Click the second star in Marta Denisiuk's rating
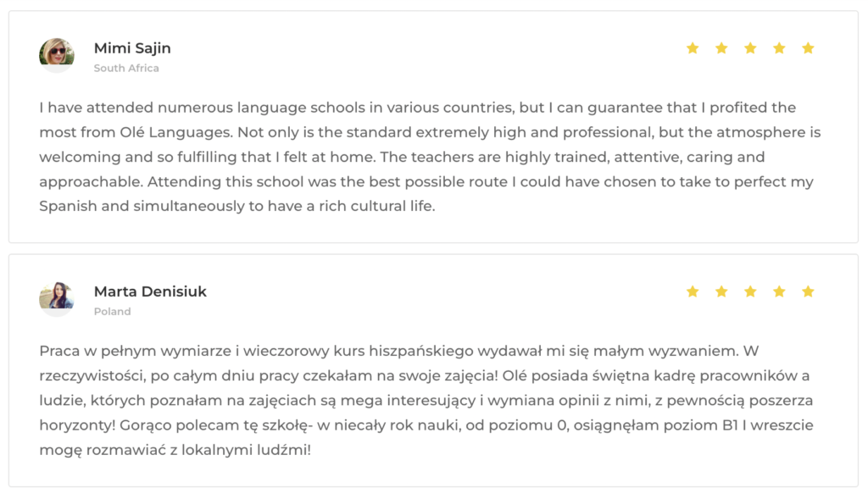Viewport: 868px width, 494px height. pyautogui.click(x=721, y=291)
